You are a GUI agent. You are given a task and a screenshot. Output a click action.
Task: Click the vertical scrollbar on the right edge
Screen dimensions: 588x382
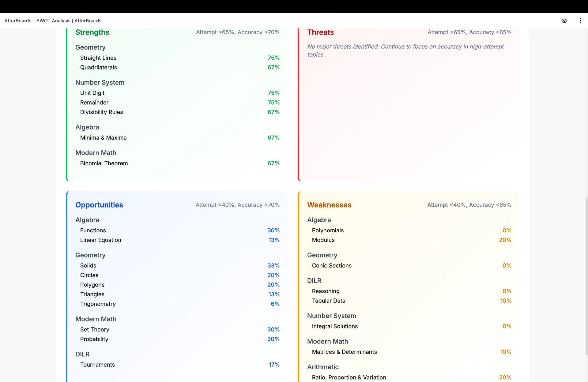[586, 275]
